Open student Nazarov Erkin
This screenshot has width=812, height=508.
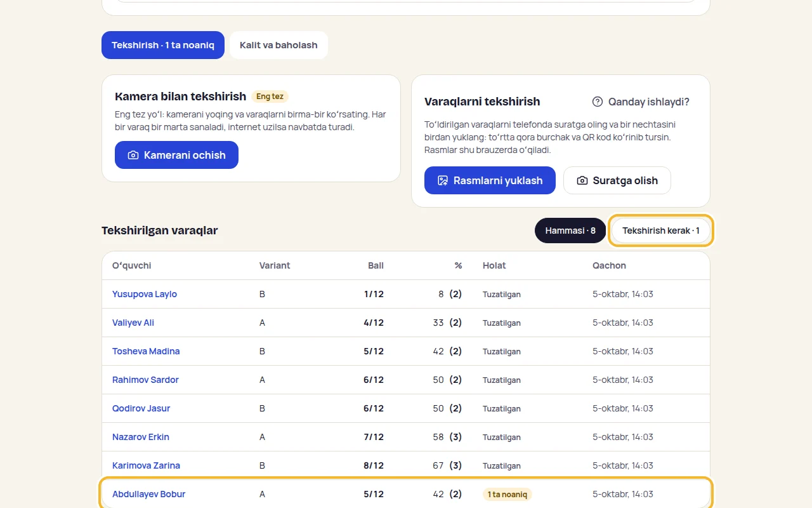tap(141, 437)
